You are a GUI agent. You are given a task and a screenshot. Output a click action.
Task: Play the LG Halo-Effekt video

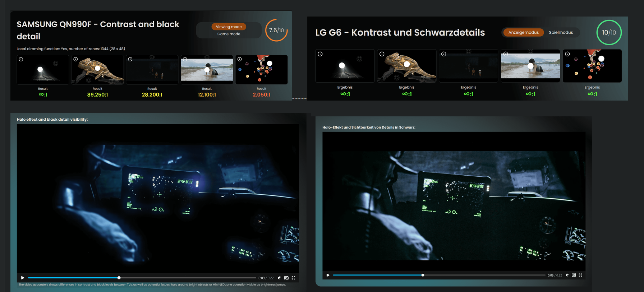pyautogui.click(x=328, y=275)
